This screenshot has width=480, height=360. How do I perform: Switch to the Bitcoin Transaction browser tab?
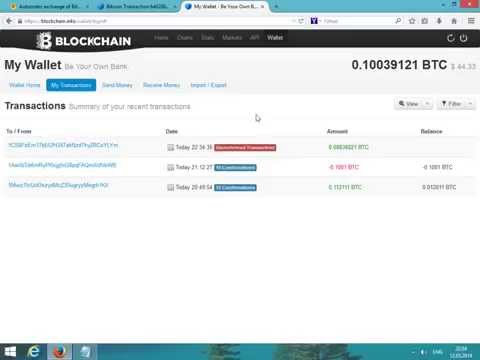138,6
